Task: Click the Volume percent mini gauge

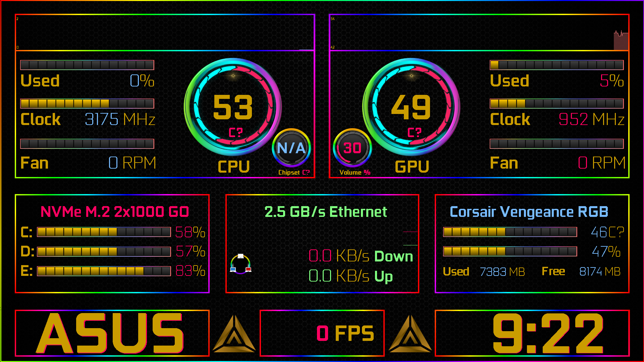Action: [352, 148]
